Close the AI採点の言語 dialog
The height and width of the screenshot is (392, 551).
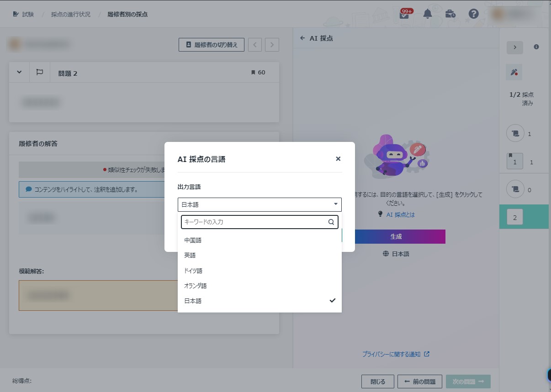tap(338, 159)
